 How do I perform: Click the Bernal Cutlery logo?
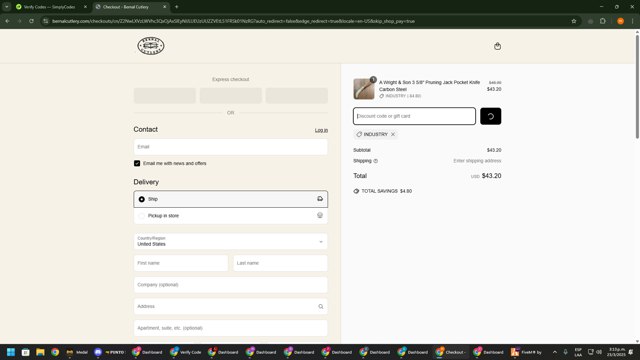point(151,46)
